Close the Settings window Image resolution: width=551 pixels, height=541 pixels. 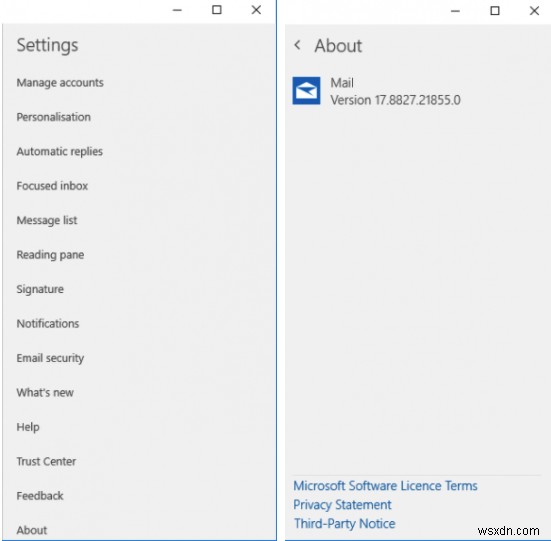pyautogui.click(x=256, y=10)
